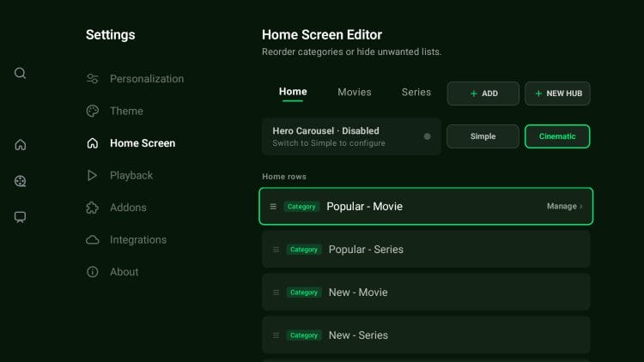The width and height of the screenshot is (644, 362).
Task: Go to Home via rail house icon
Action: tap(20, 144)
